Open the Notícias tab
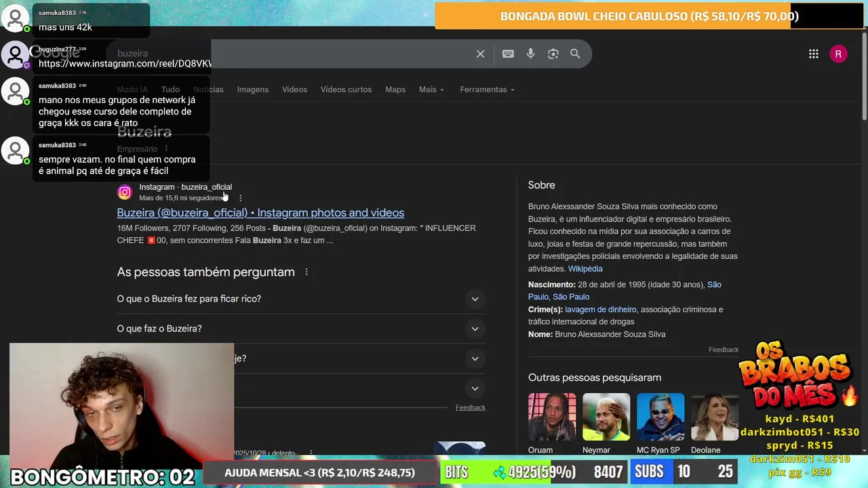Viewport: 868px width, 488px height. tap(208, 89)
